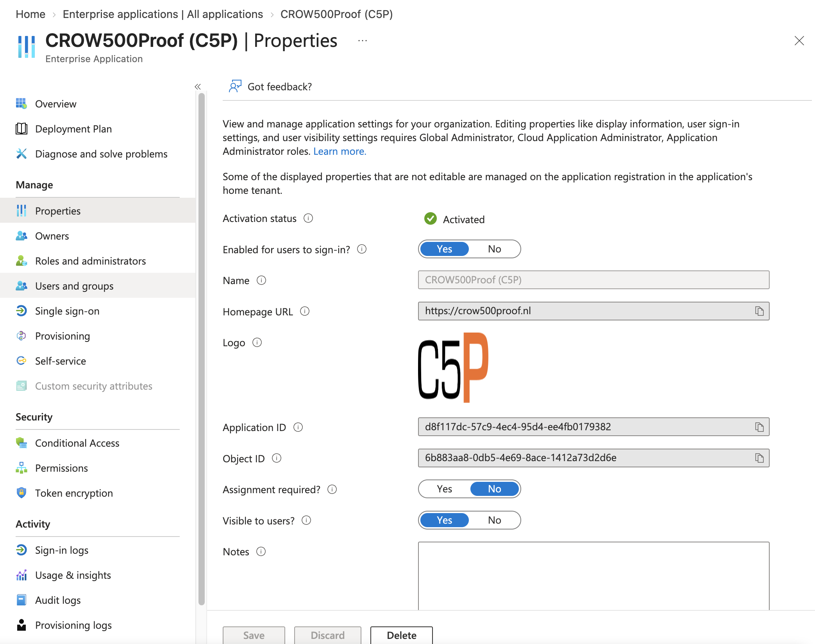
Task: Click inside the Notes text area
Action: click(x=593, y=576)
